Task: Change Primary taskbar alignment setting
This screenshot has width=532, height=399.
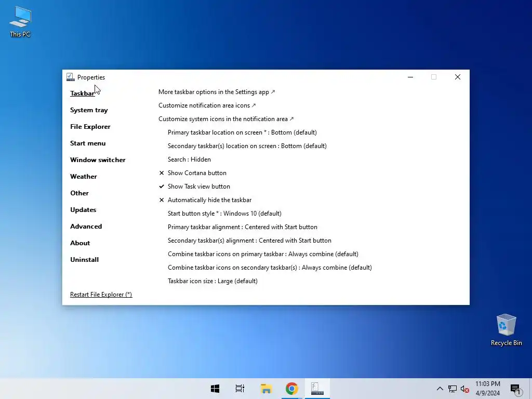Action: pyautogui.click(x=243, y=227)
